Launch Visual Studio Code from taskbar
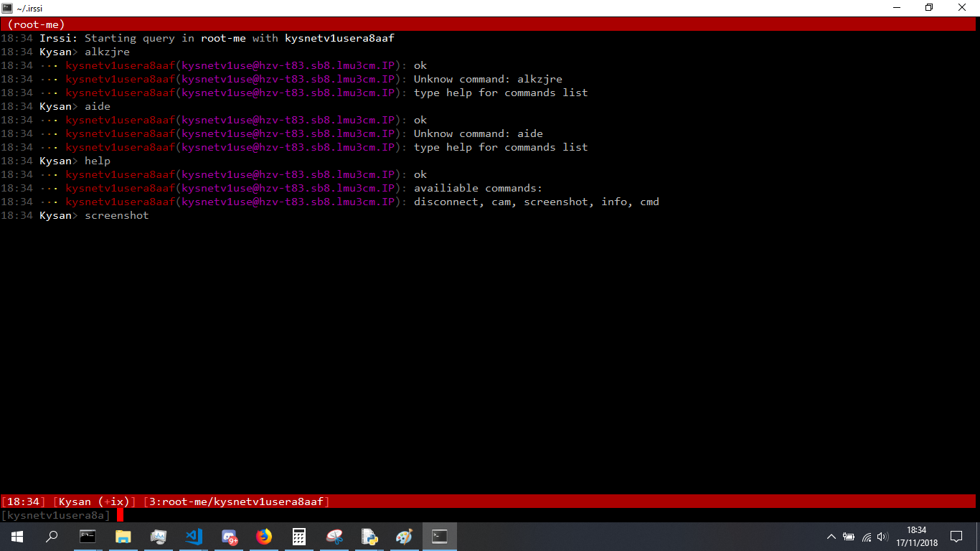Screen dimensions: 980x551 click(194, 536)
